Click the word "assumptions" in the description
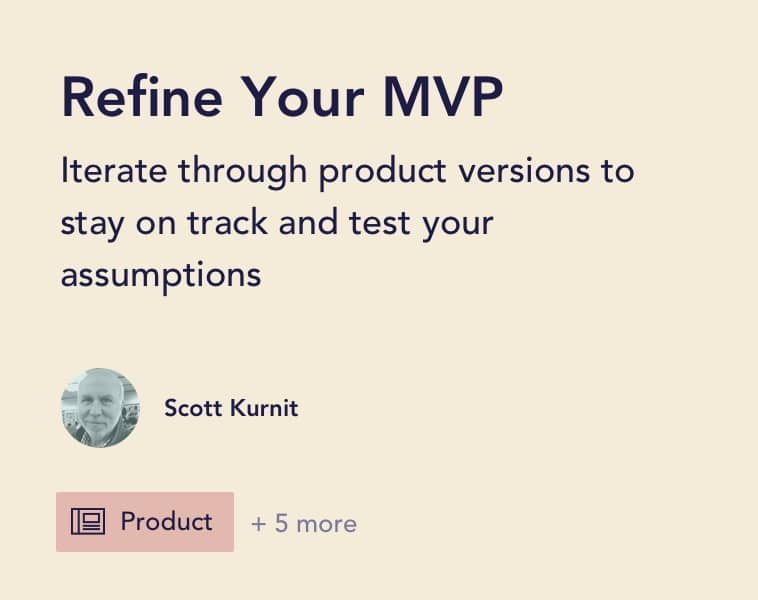Viewport: 758px width, 600px height. click(x=161, y=276)
